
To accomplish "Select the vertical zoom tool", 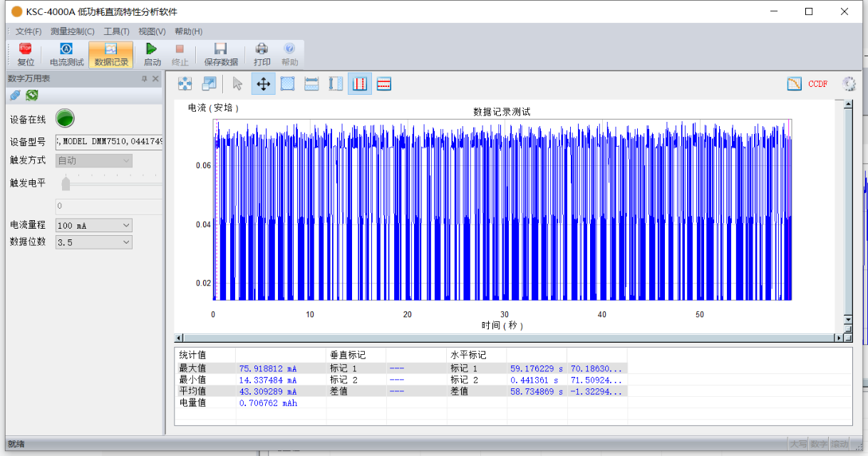I will tap(335, 83).
